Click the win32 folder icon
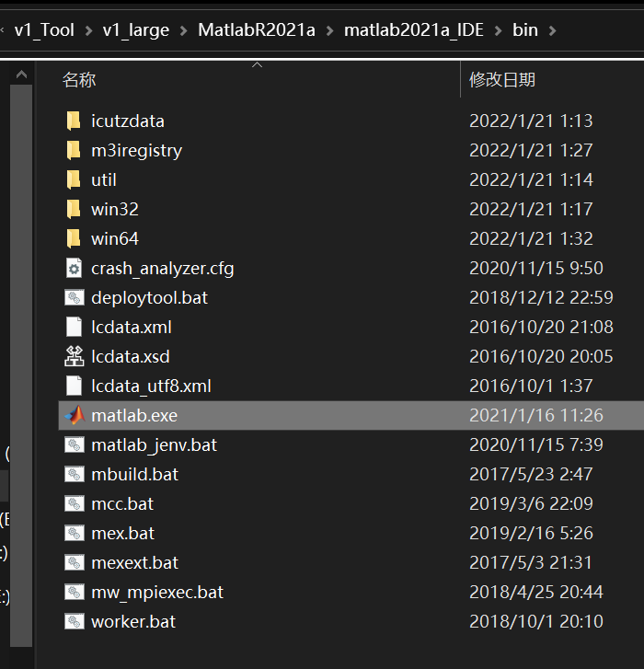 74,209
